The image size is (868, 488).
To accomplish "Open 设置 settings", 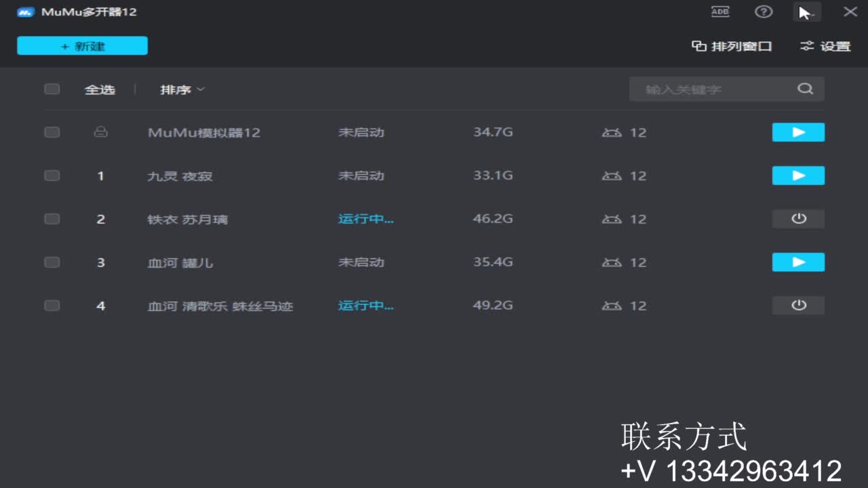I will point(825,45).
